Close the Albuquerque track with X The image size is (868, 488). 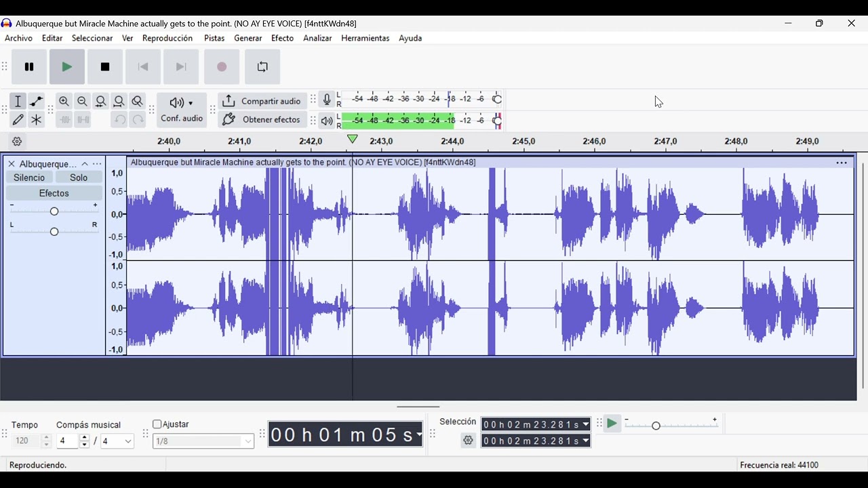click(x=11, y=164)
